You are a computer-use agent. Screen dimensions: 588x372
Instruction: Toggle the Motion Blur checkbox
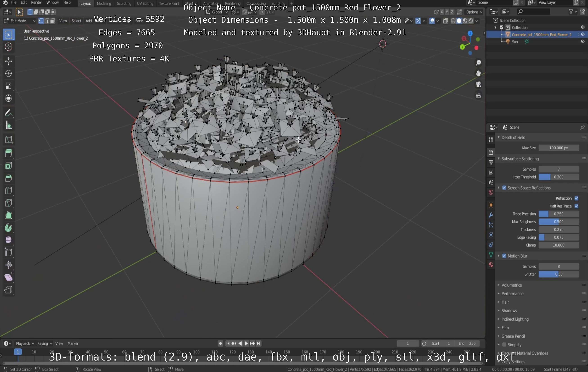504,256
